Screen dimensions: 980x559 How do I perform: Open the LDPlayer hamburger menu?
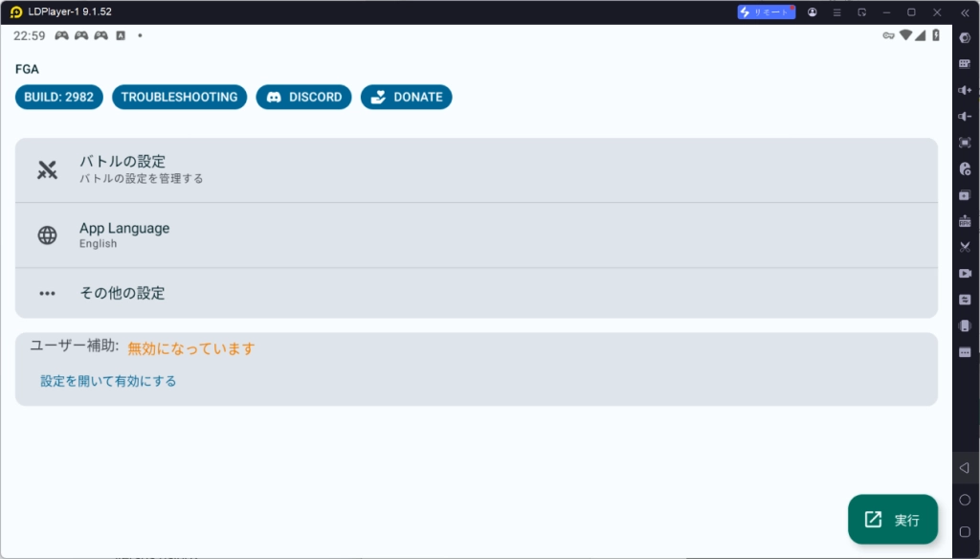(x=836, y=11)
